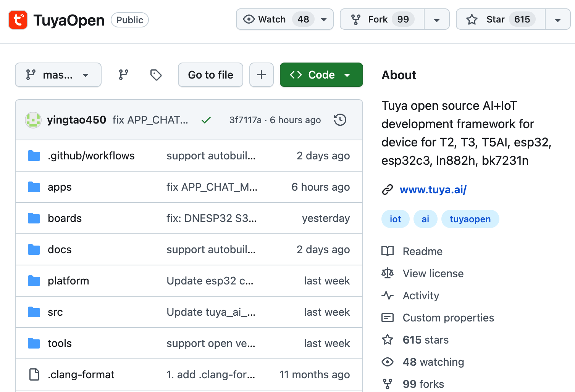Open the .github/workflows folder
This screenshot has width=575, height=392.
click(x=91, y=156)
